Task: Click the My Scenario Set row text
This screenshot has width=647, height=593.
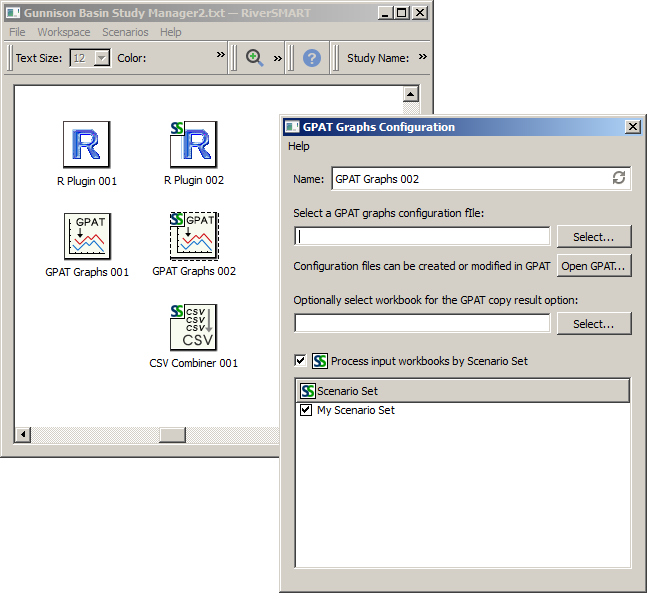Action: pos(356,410)
